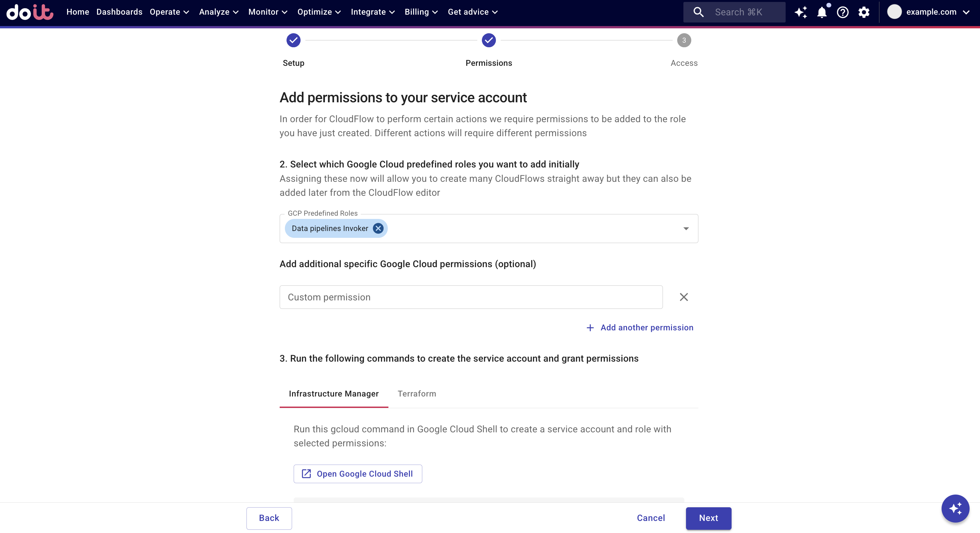
Task: Jump to the Access step
Action: (x=684, y=40)
